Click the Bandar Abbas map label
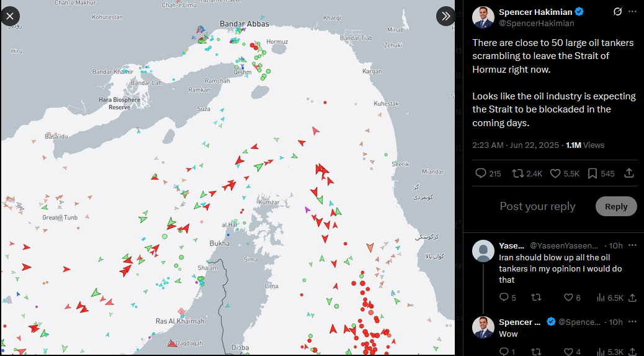 click(244, 24)
